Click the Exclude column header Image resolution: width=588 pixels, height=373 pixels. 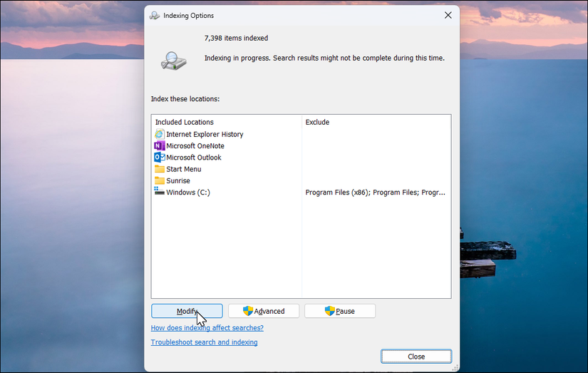pyautogui.click(x=317, y=122)
